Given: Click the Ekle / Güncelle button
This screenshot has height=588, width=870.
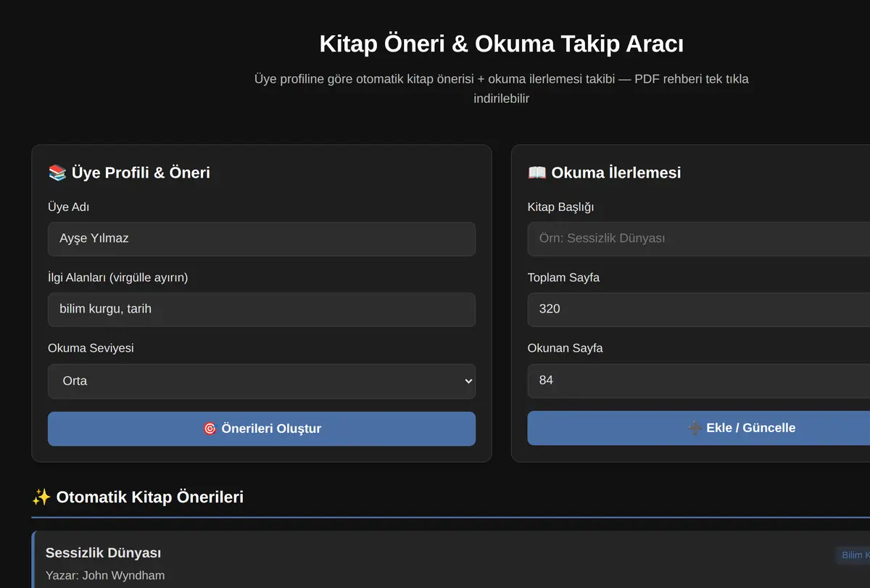Looking at the screenshot, I should point(699,428).
